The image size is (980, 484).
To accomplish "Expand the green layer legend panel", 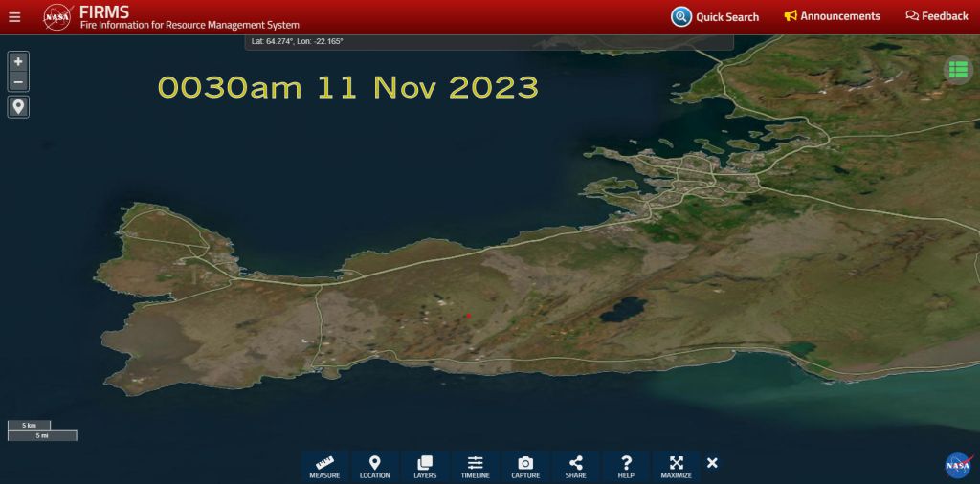I will [x=957, y=69].
